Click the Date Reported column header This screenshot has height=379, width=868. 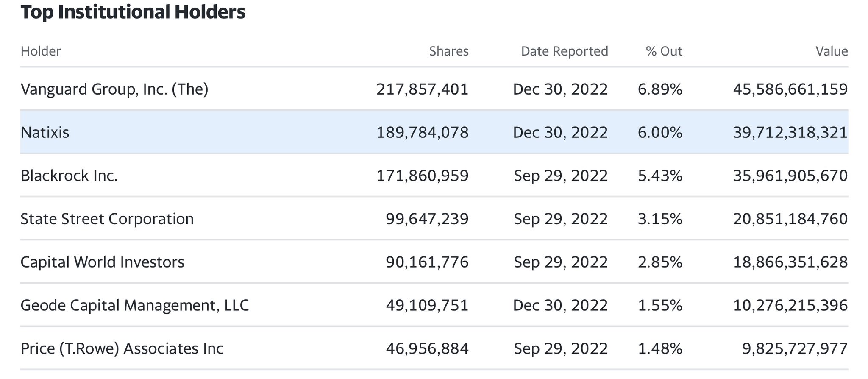[x=565, y=51]
